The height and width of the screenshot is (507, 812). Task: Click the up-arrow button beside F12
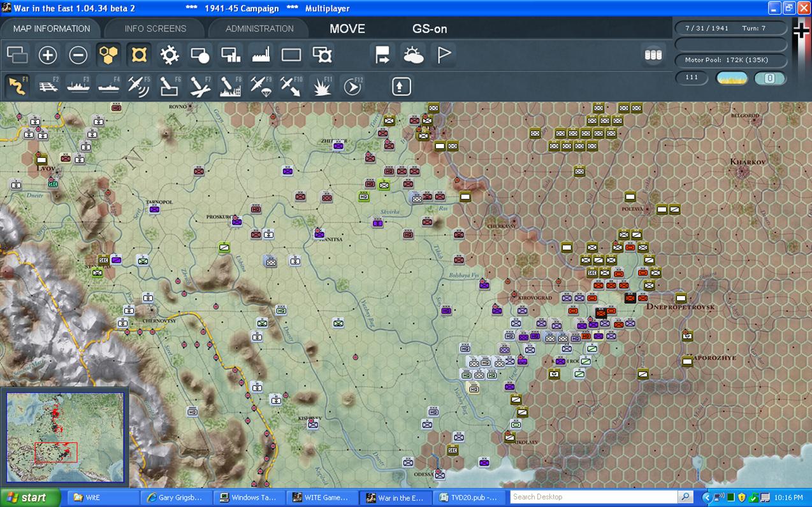[401, 86]
